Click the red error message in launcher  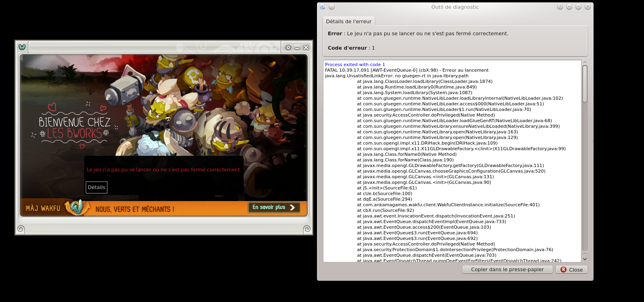tap(164, 170)
